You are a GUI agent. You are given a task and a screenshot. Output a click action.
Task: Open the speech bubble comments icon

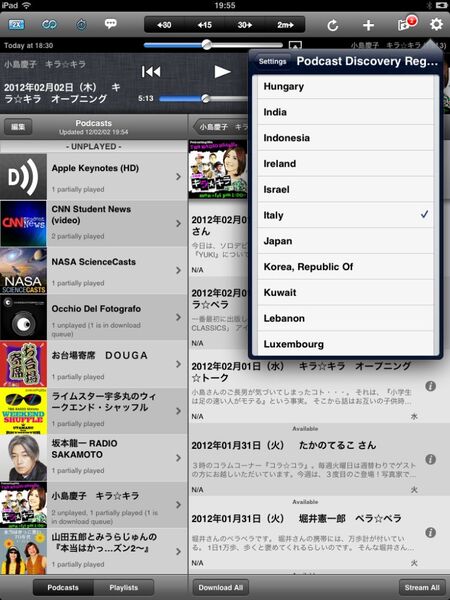(111, 24)
